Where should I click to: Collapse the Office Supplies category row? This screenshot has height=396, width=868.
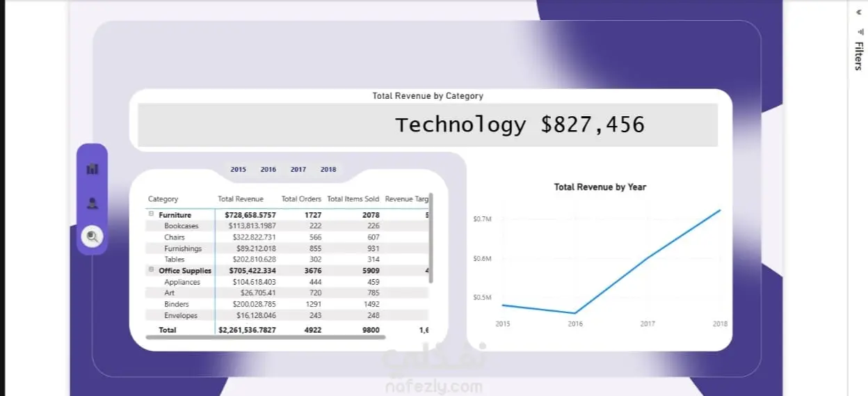click(x=152, y=270)
